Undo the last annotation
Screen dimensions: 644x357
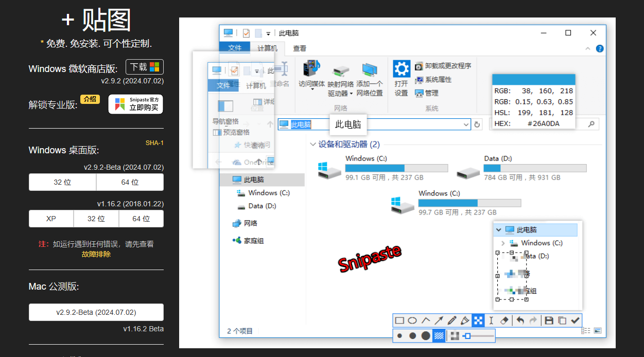tap(520, 320)
